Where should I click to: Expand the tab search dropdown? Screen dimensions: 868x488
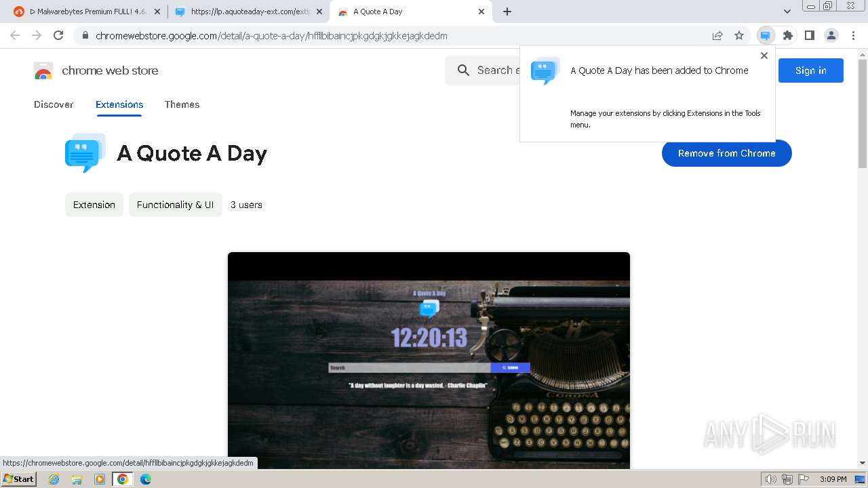coord(787,12)
